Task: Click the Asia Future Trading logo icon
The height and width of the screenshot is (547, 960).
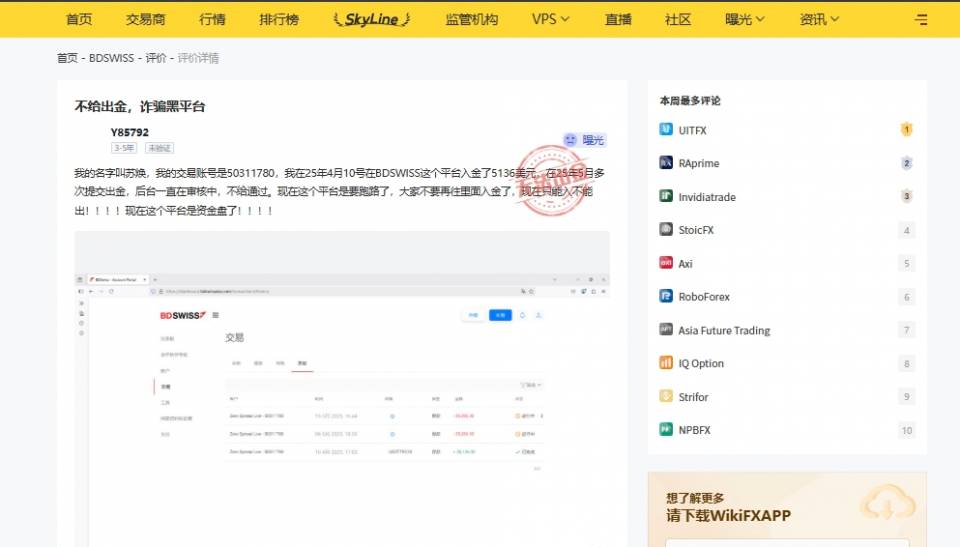Action: 666,329
